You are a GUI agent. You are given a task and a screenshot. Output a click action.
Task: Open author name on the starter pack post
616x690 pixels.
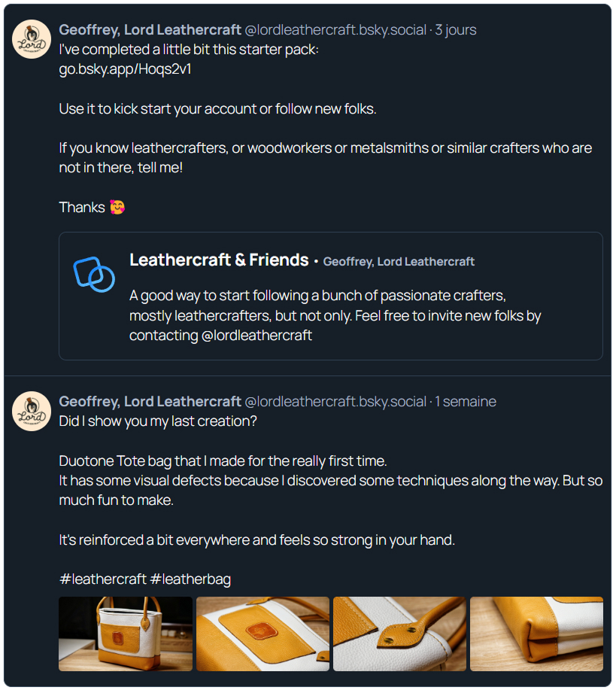(x=150, y=30)
